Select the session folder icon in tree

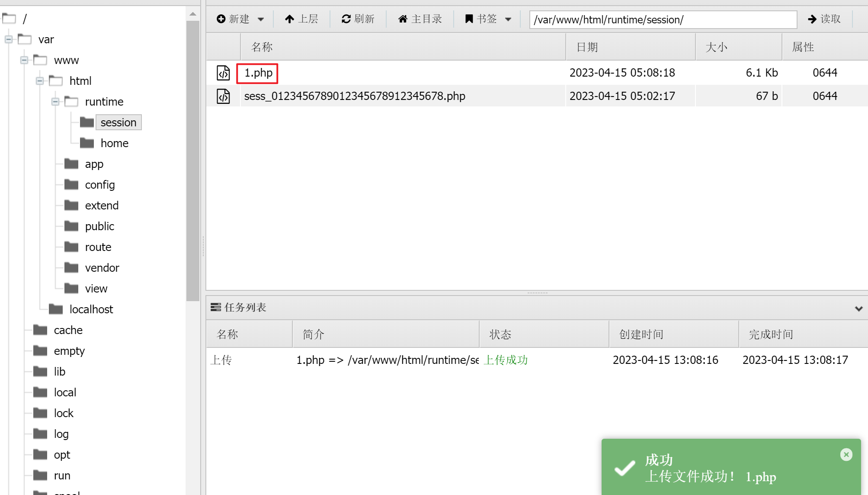point(87,122)
